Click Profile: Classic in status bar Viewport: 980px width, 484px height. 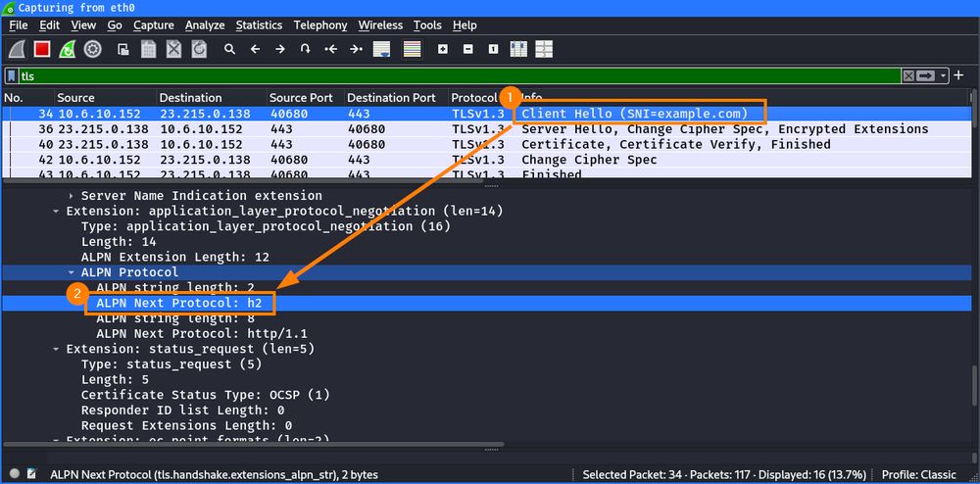coord(919,474)
